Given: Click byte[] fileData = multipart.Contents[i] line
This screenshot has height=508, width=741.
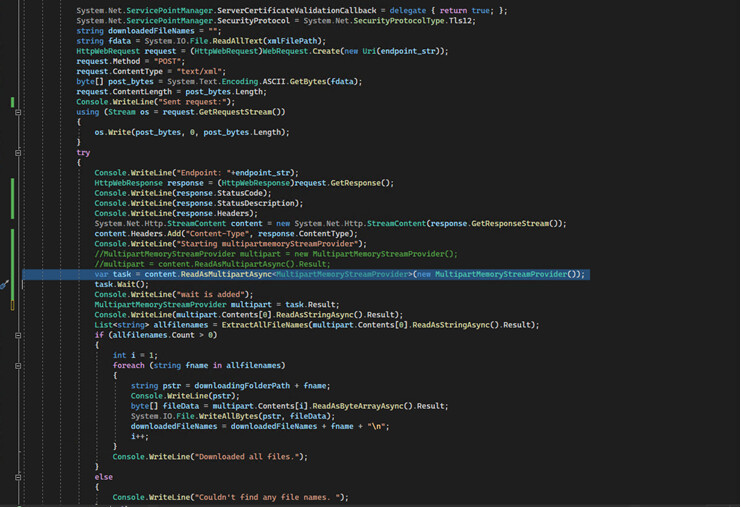Looking at the screenshot, I should (x=290, y=406).
